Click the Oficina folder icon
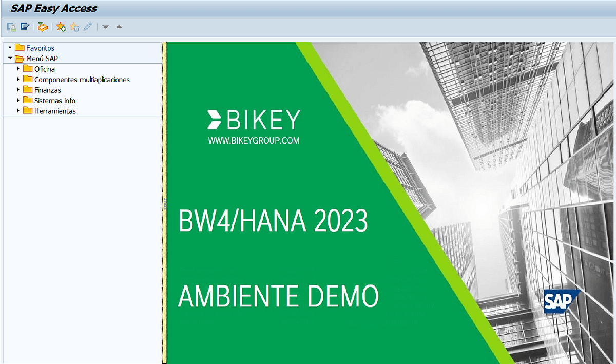This screenshot has width=616, height=364. 28,69
